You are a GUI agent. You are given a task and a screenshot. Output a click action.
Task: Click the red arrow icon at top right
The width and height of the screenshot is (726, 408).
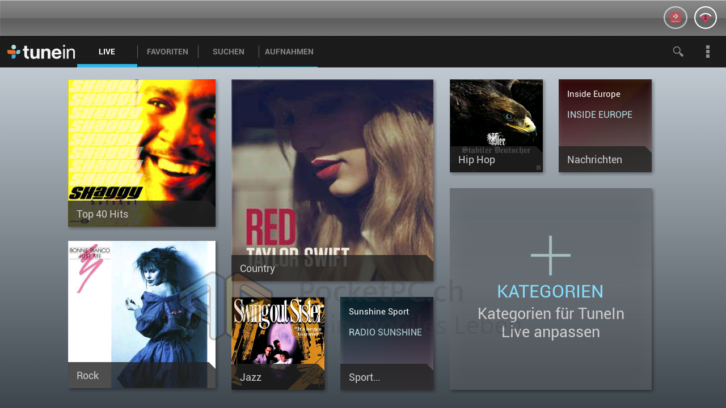(x=676, y=18)
